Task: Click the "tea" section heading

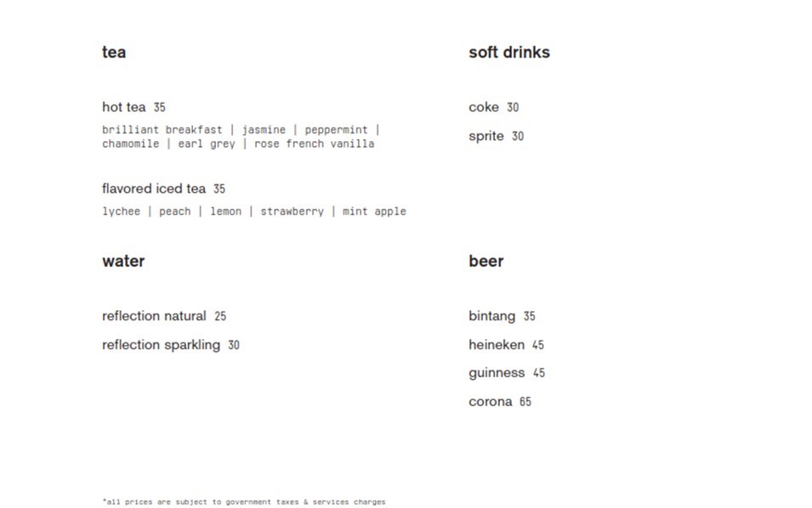Action: [x=114, y=53]
